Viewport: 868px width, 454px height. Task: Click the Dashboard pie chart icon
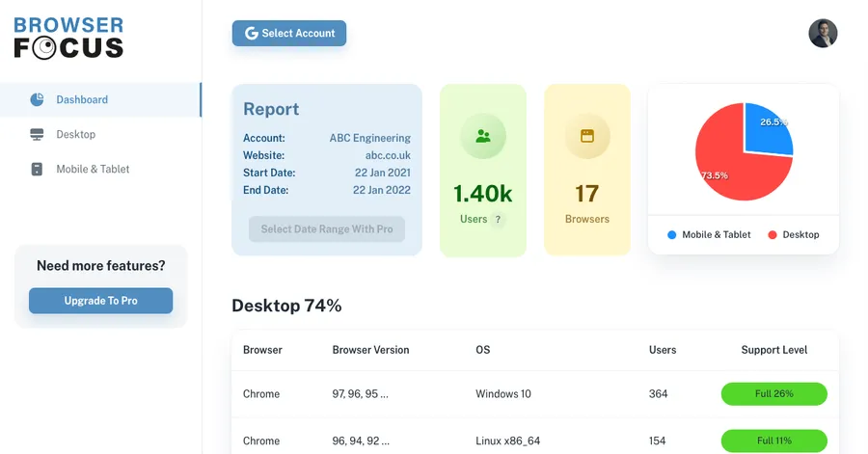click(37, 99)
